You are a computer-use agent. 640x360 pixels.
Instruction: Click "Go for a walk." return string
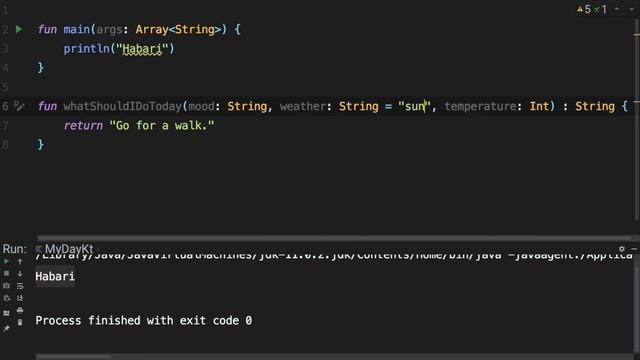[x=162, y=125]
